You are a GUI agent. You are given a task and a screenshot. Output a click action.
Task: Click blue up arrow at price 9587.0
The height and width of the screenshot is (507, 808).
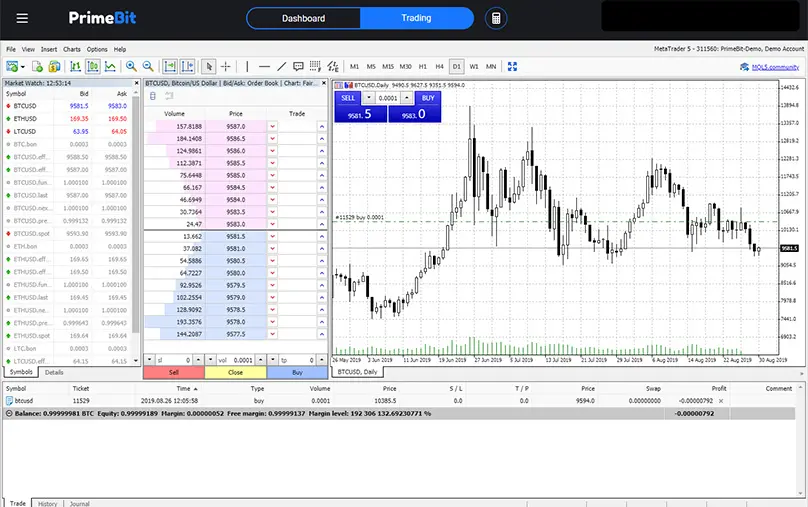coord(322,127)
